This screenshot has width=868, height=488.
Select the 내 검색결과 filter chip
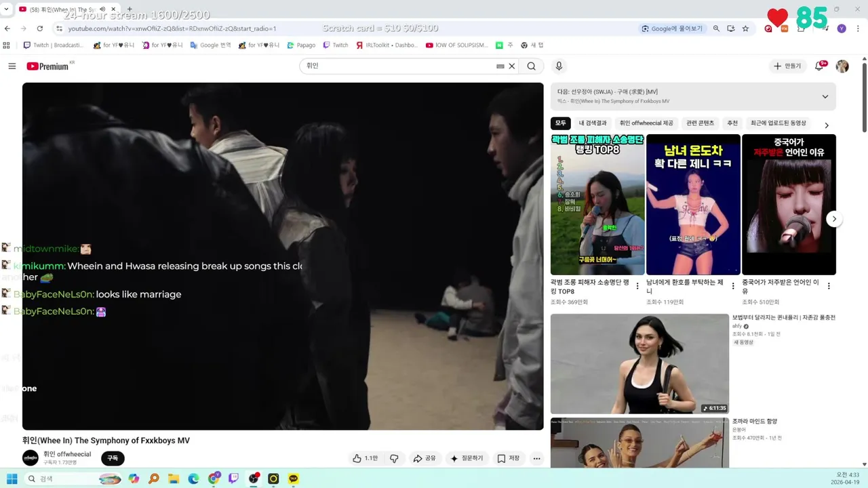[x=593, y=123]
